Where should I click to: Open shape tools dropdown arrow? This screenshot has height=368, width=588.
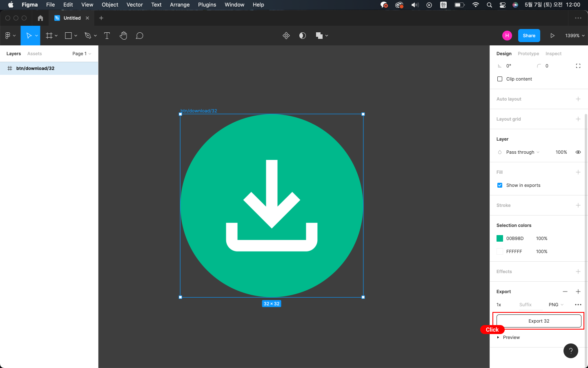coord(76,36)
